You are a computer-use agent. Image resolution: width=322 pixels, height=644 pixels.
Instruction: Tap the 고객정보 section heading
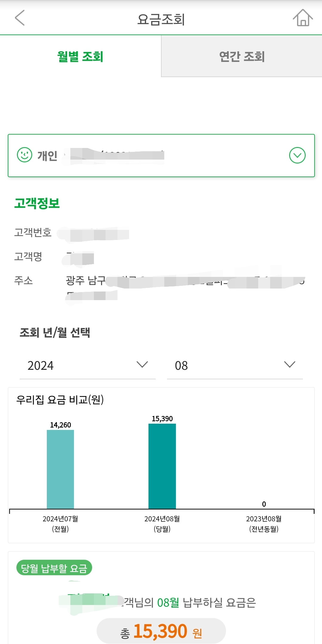(x=37, y=203)
